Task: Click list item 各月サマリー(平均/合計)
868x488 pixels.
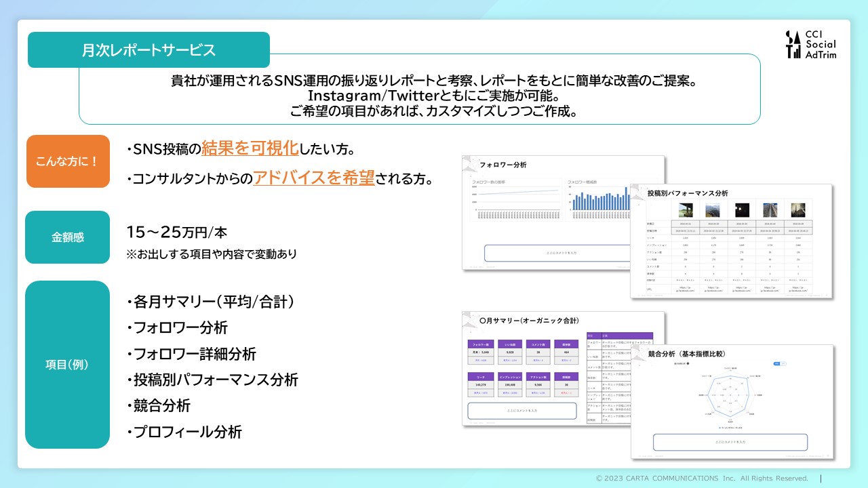Action: [x=211, y=302]
